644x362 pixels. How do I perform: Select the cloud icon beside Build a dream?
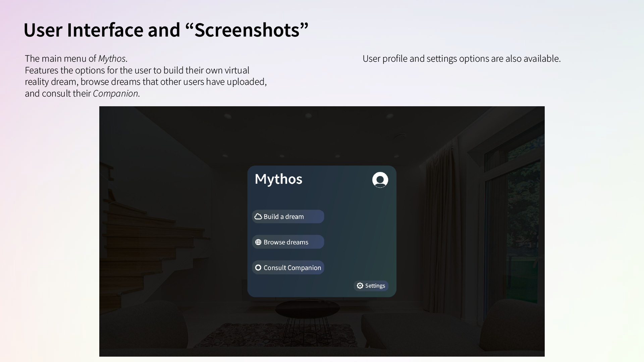[x=258, y=217]
